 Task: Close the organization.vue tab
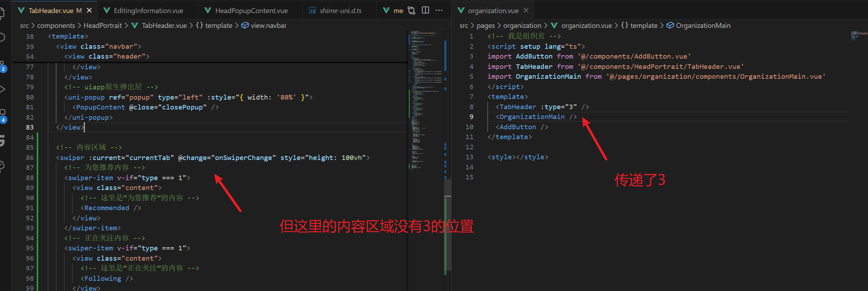click(x=526, y=10)
